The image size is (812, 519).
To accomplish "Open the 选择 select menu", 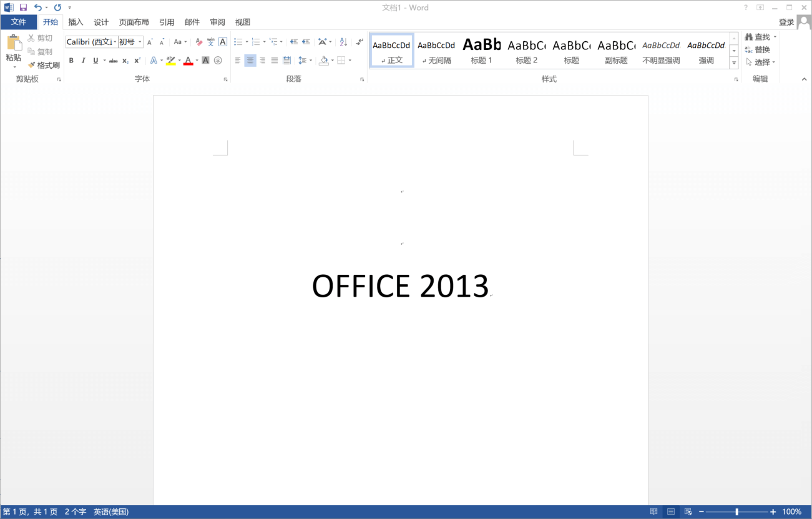I will click(x=761, y=62).
